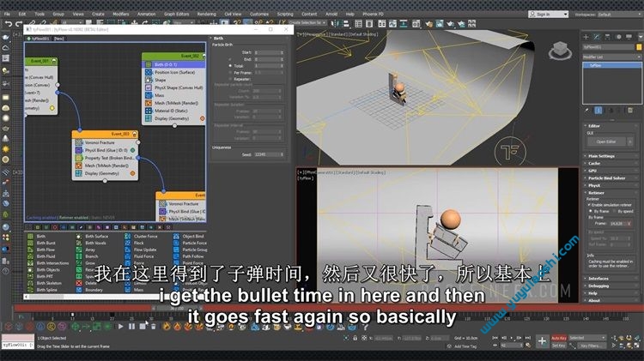Viewport: 644px width, 361px height.
Task: Select the Per Frame radio button
Action: [x=230, y=72]
